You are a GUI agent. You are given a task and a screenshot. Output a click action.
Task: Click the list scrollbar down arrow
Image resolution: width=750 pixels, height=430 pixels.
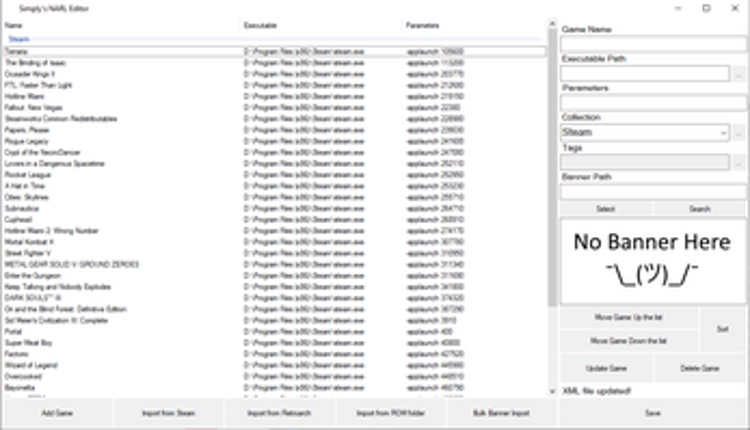click(x=552, y=391)
